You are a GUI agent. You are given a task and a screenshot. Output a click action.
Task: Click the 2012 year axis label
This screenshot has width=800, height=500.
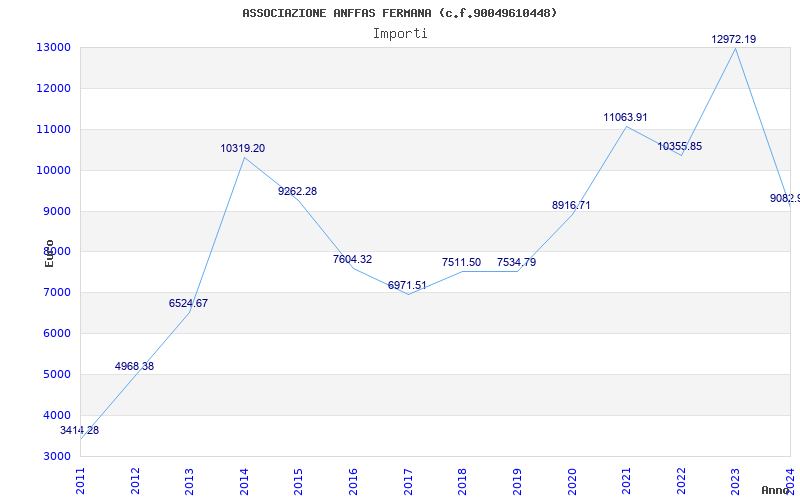click(x=135, y=482)
